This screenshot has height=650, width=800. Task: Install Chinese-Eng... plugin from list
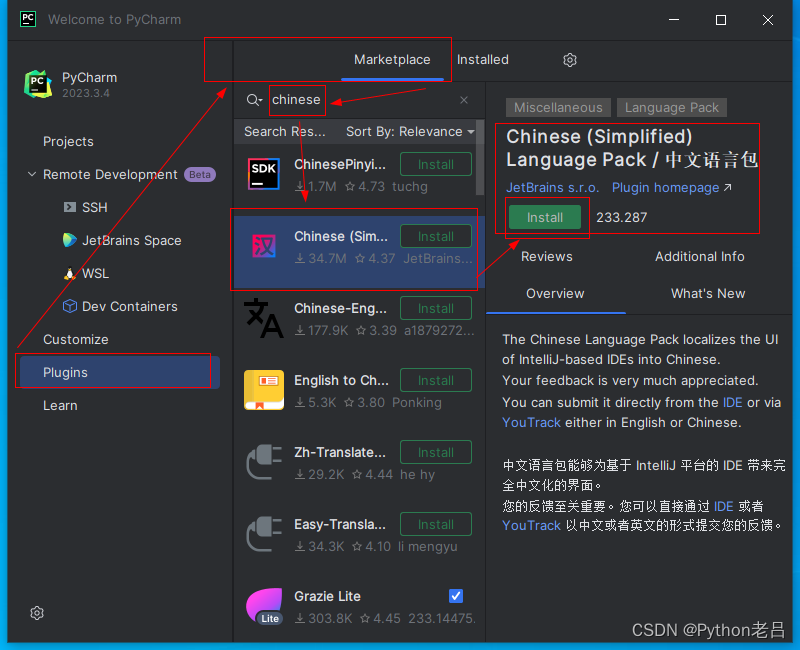(436, 308)
